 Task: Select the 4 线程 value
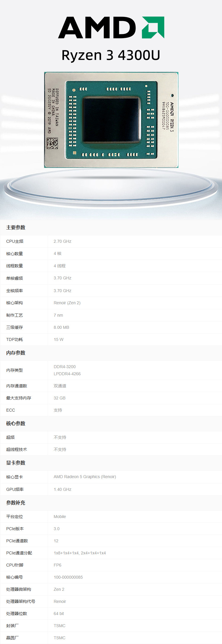pos(59,266)
